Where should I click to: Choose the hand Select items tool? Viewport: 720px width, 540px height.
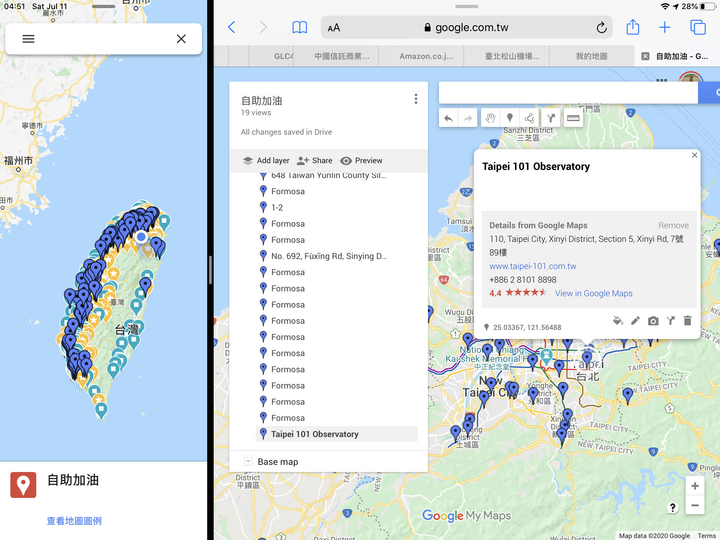tap(490, 118)
